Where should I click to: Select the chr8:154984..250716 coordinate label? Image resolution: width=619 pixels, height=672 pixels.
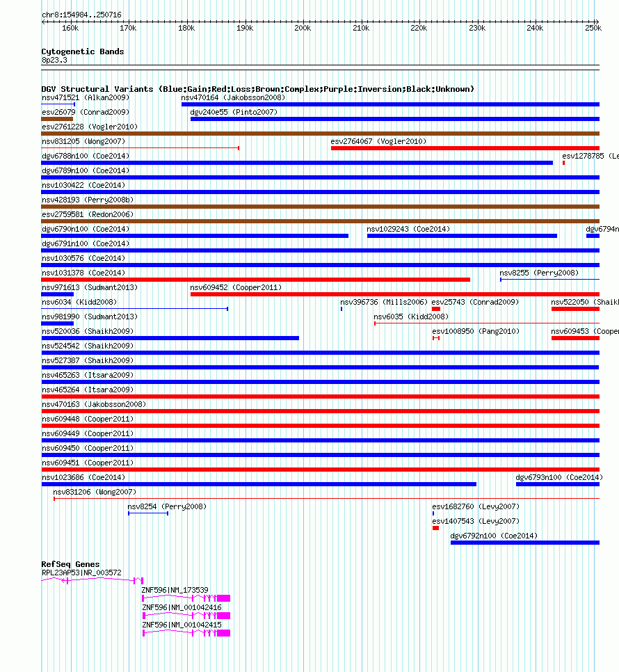click(x=81, y=15)
